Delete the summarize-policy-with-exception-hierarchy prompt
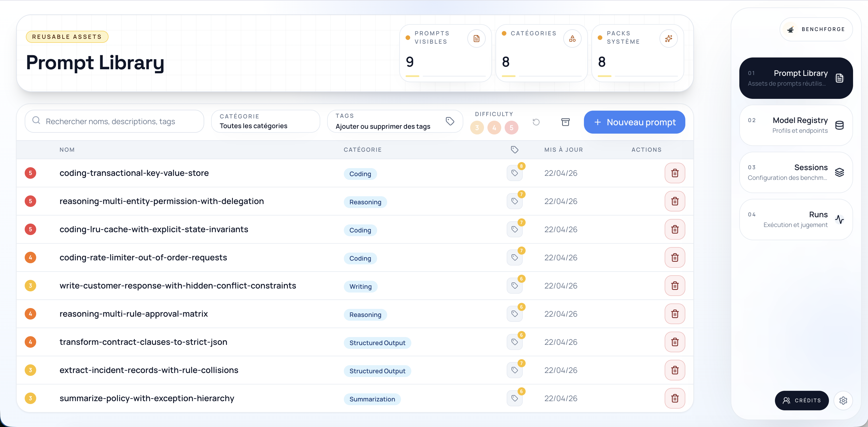Screen dimensions: 868x427 (x=675, y=398)
